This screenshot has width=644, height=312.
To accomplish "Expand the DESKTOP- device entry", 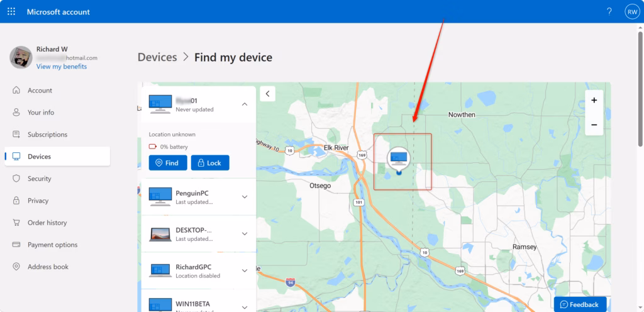I will click(x=245, y=233).
